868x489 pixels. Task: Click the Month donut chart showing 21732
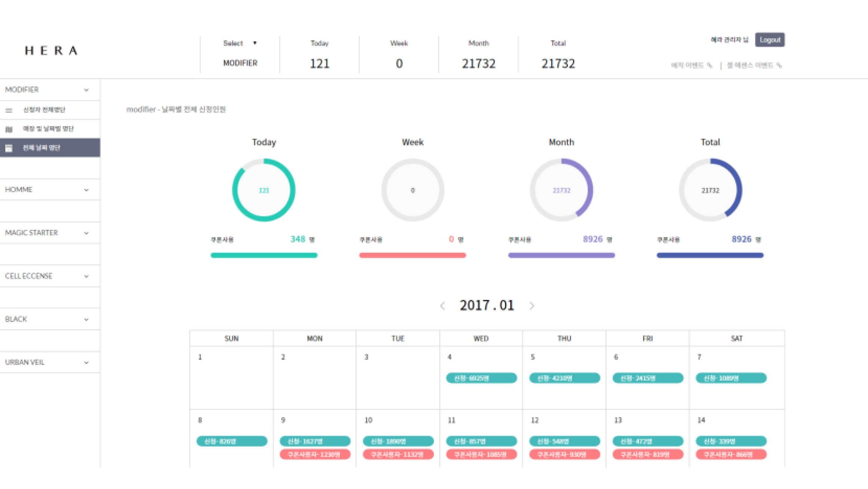click(x=561, y=190)
